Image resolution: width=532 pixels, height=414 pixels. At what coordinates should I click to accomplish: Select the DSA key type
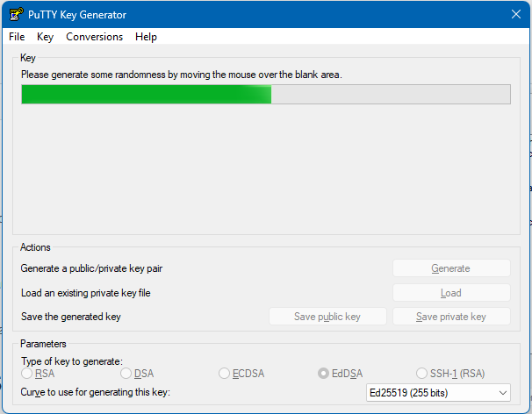137,374
